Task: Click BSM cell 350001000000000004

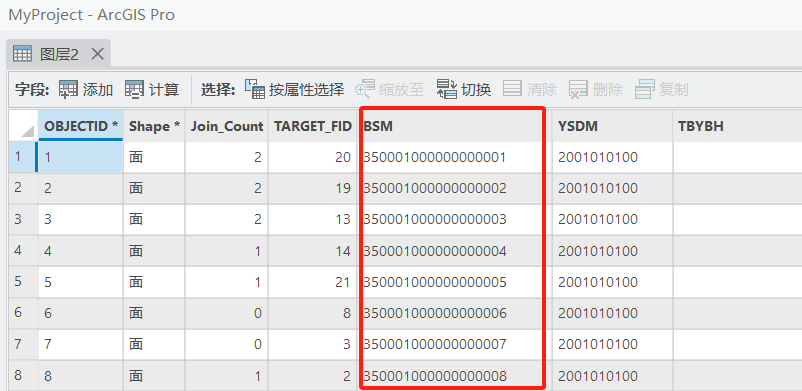Action: coord(454,251)
